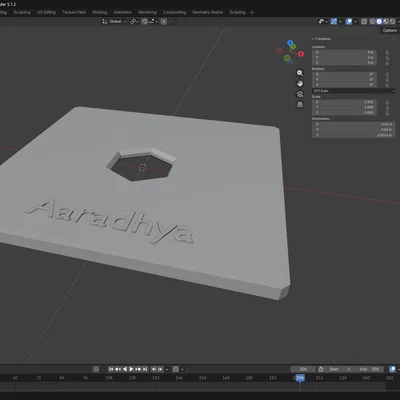Image resolution: width=400 pixels, height=400 pixels.
Task: Toggle X-ray mode icon
Action: [364, 21]
